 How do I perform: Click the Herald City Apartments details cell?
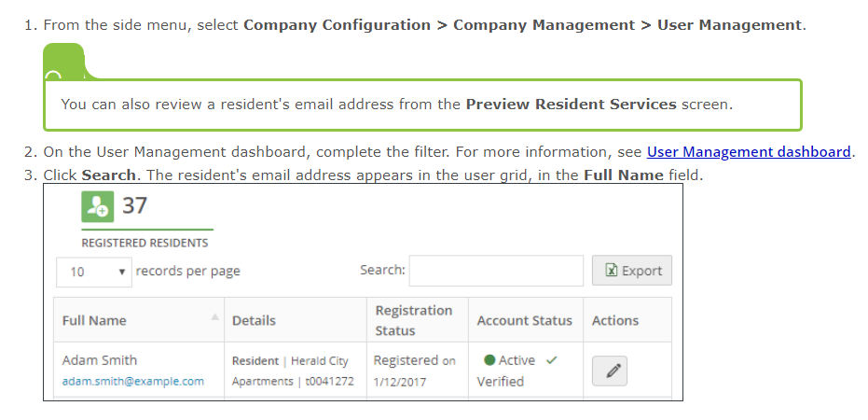[x=293, y=371]
